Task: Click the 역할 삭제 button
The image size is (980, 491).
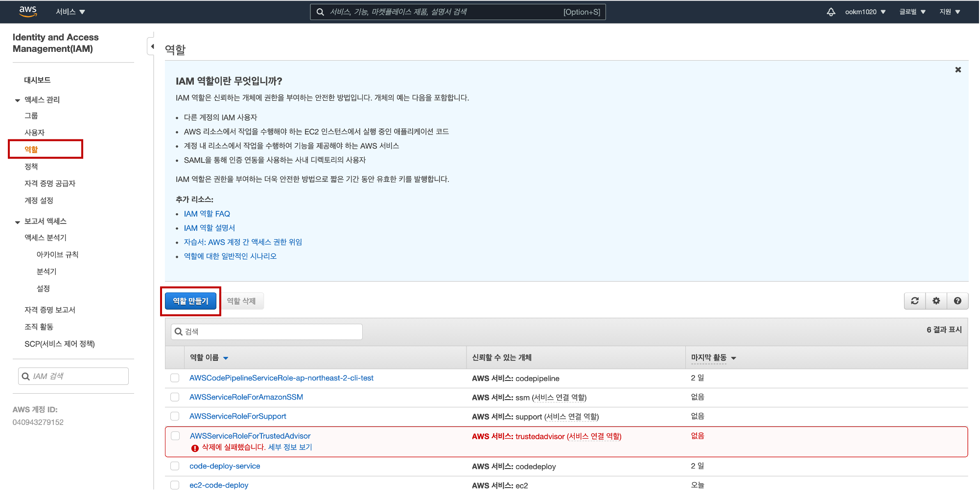Action: pyautogui.click(x=241, y=301)
